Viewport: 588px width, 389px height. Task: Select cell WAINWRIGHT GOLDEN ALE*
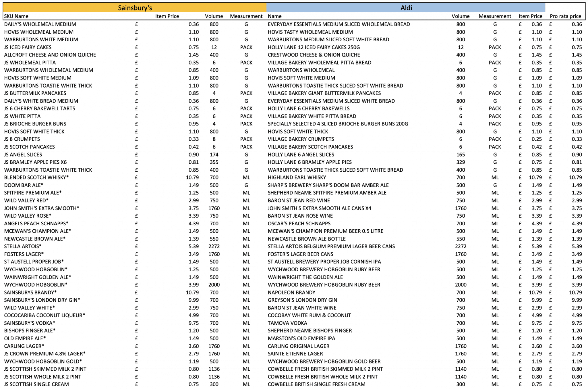point(38,277)
